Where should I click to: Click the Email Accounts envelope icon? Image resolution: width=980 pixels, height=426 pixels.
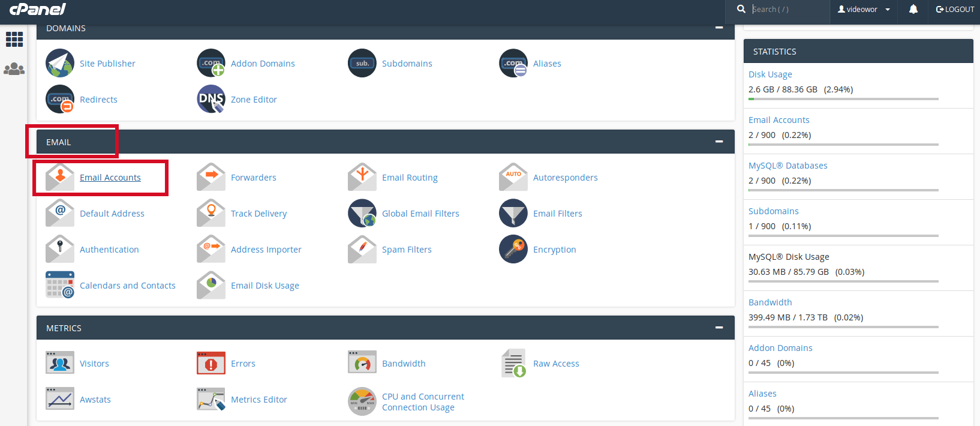coord(60,177)
